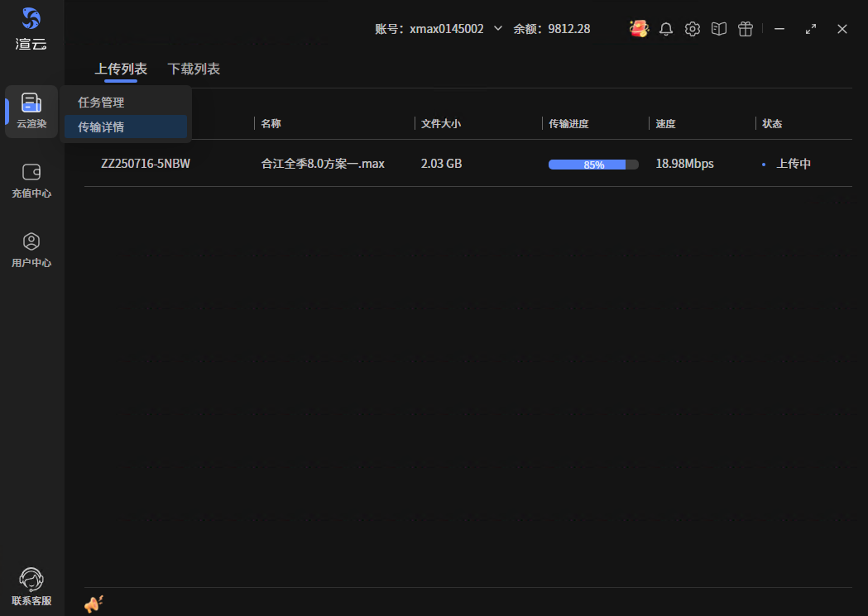Choose 任务管理 from the flyout menu
This screenshot has width=868, height=616.
click(x=101, y=103)
